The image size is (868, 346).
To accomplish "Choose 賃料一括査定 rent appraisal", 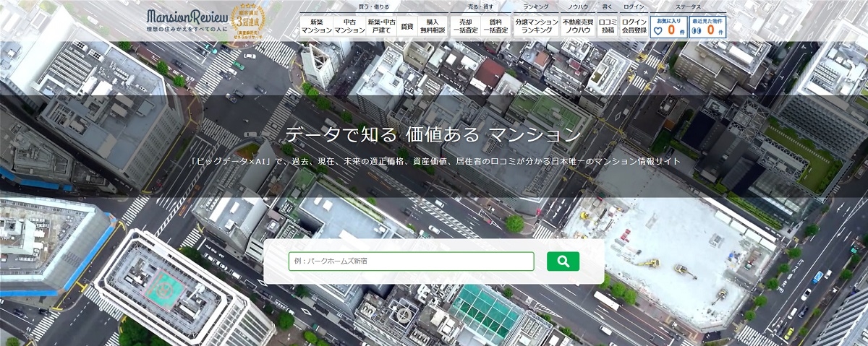I will [x=495, y=26].
